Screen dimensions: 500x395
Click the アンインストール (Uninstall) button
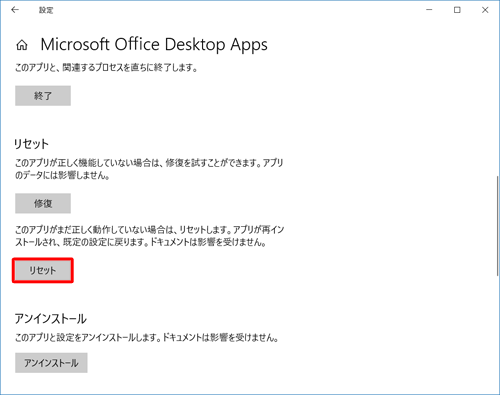point(51,363)
